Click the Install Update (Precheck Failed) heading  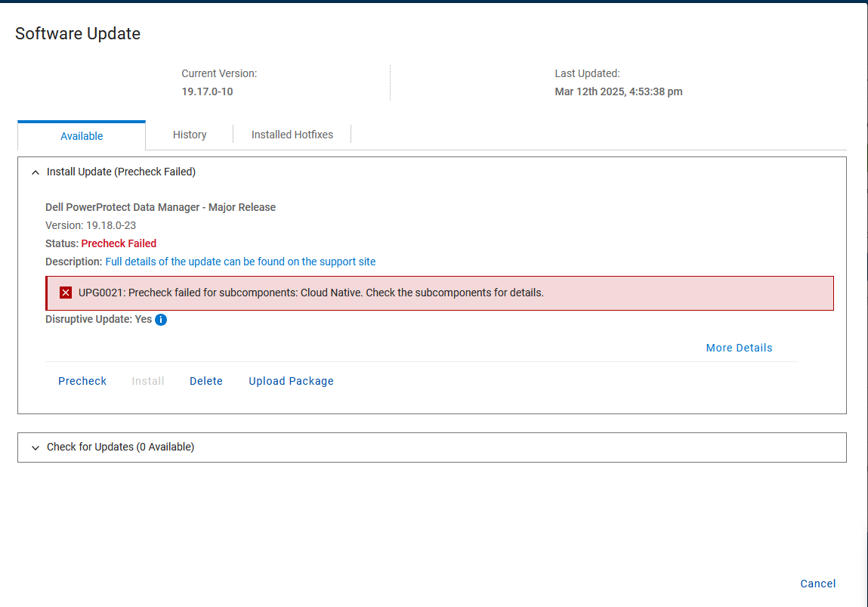click(121, 172)
